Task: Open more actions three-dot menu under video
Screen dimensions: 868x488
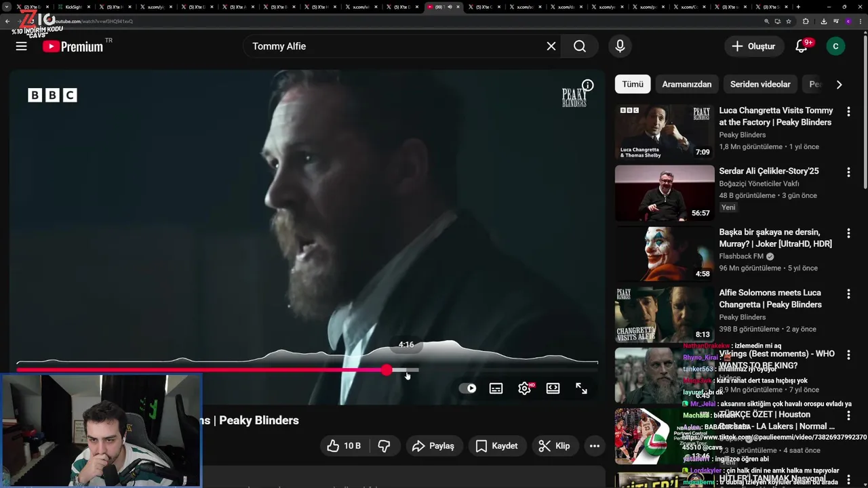Action: click(595, 446)
